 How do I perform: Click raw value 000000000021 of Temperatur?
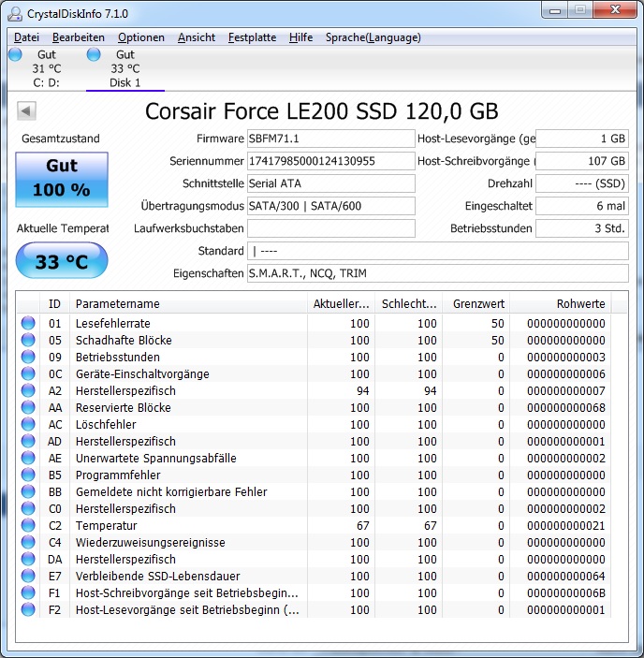tap(566, 525)
